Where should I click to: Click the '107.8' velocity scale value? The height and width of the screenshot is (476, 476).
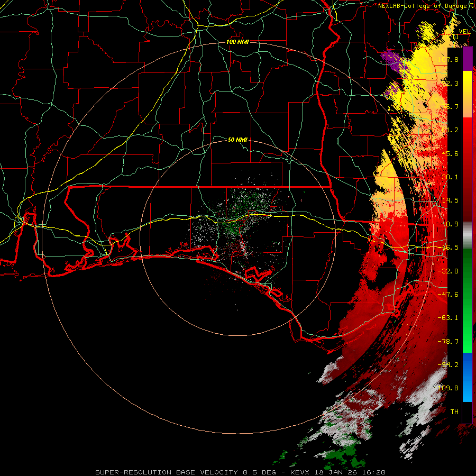click(x=448, y=59)
